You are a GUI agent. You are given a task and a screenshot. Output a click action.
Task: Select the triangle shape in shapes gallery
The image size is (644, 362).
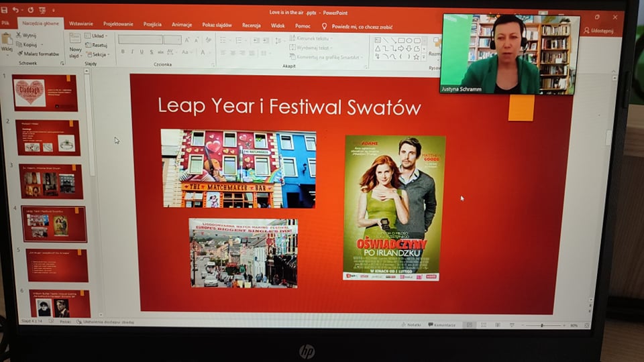[x=378, y=49]
